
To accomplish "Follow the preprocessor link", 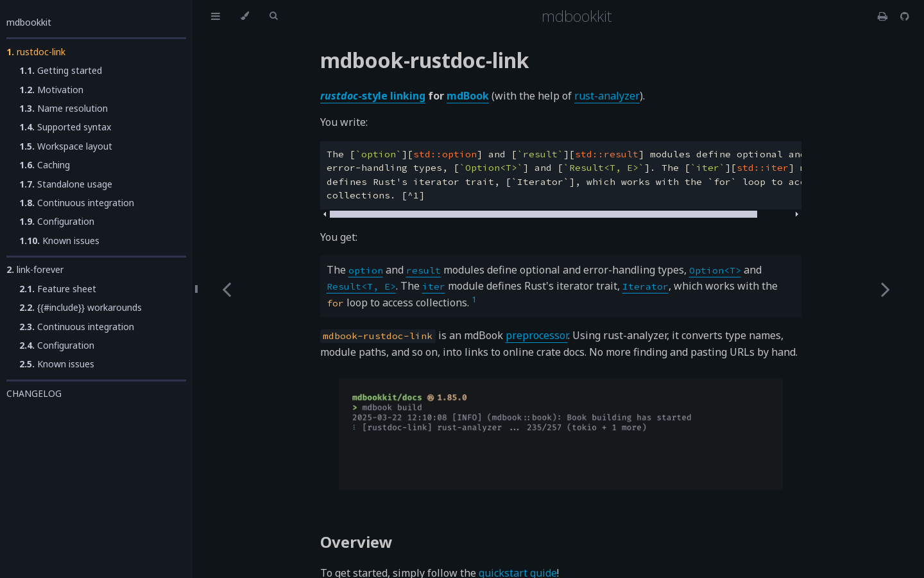I will [x=536, y=335].
